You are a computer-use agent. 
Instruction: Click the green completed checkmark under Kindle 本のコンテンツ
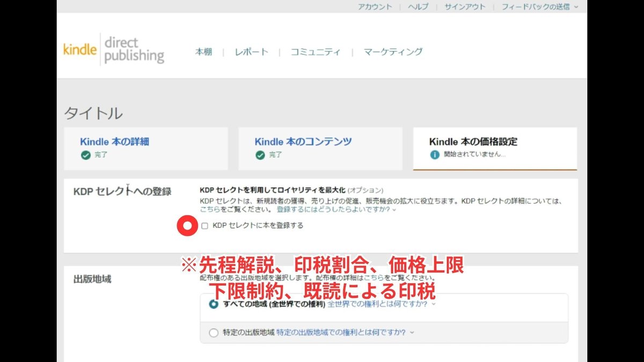click(260, 155)
